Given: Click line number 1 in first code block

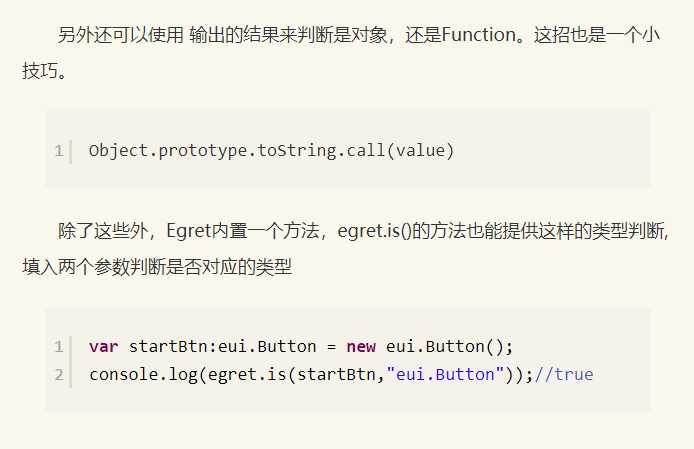Looking at the screenshot, I should click(x=58, y=151).
